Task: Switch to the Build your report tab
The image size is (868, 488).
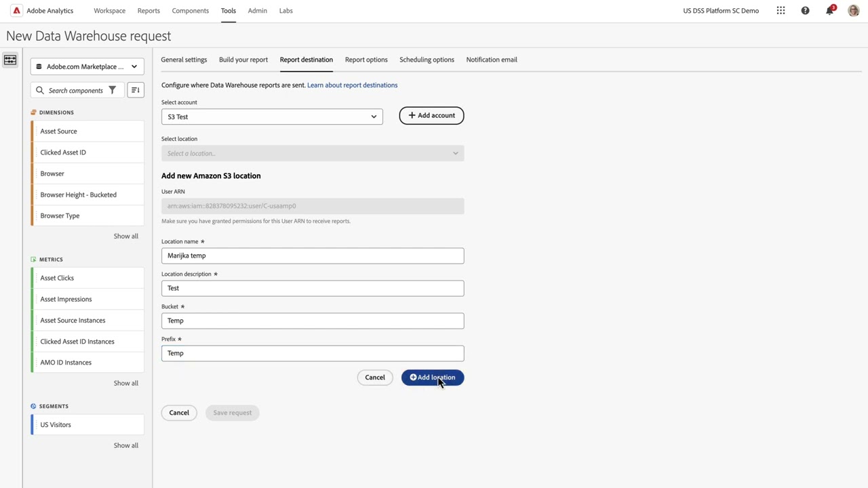Action: click(243, 60)
